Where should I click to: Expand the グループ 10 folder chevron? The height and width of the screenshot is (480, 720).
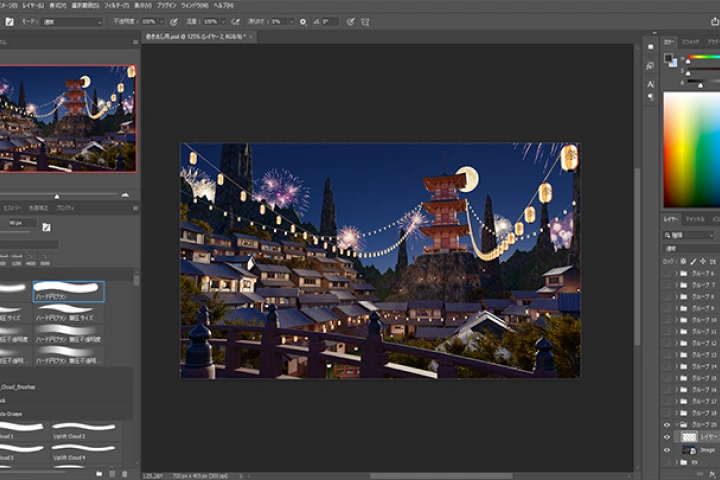(676, 320)
